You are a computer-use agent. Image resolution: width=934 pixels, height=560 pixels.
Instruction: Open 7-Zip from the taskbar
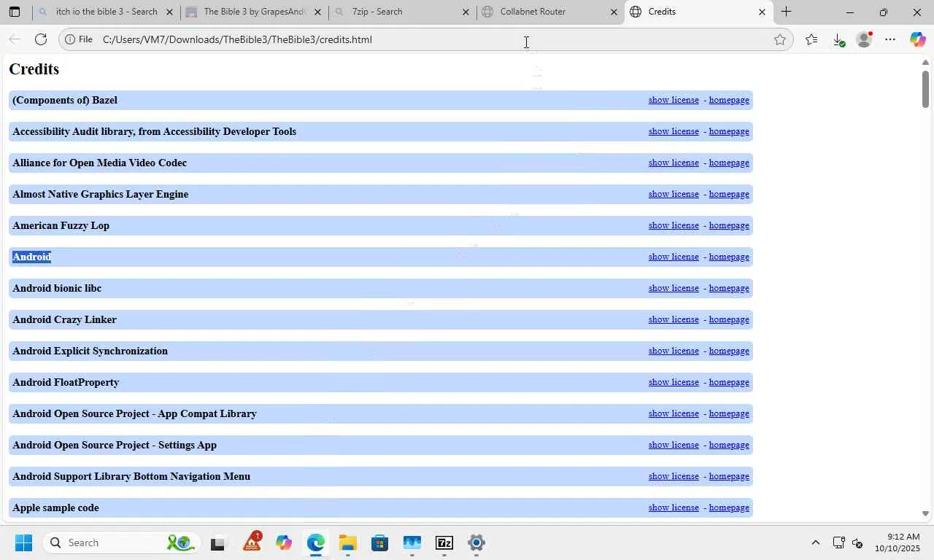pyautogui.click(x=444, y=542)
